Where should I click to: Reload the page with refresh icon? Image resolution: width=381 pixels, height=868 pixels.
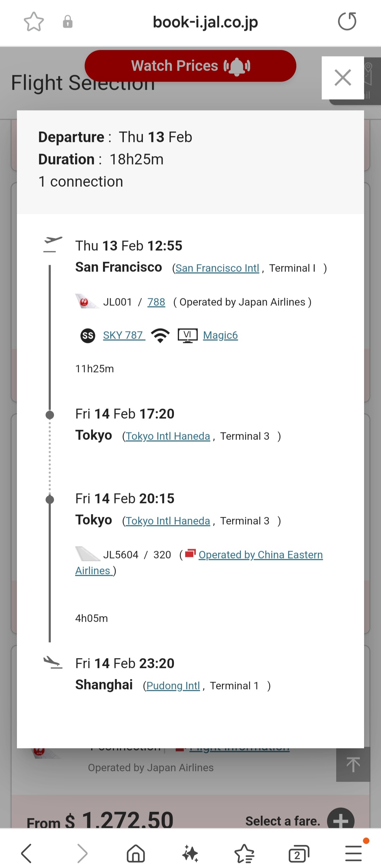point(347,22)
